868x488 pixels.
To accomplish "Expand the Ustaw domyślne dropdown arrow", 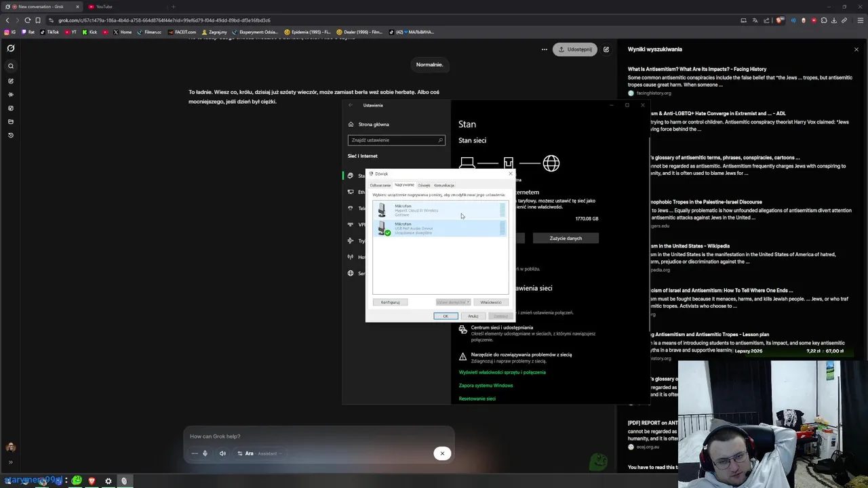I will [468, 302].
